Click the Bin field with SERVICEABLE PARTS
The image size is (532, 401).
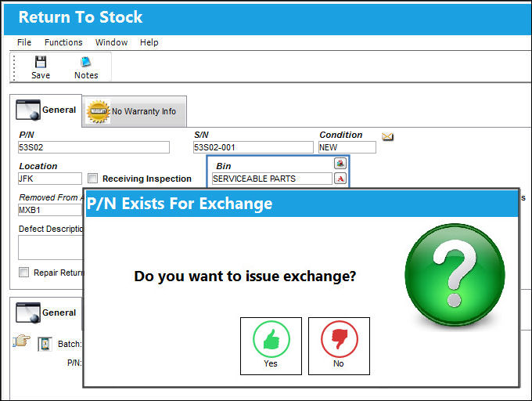(x=271, y=179)
